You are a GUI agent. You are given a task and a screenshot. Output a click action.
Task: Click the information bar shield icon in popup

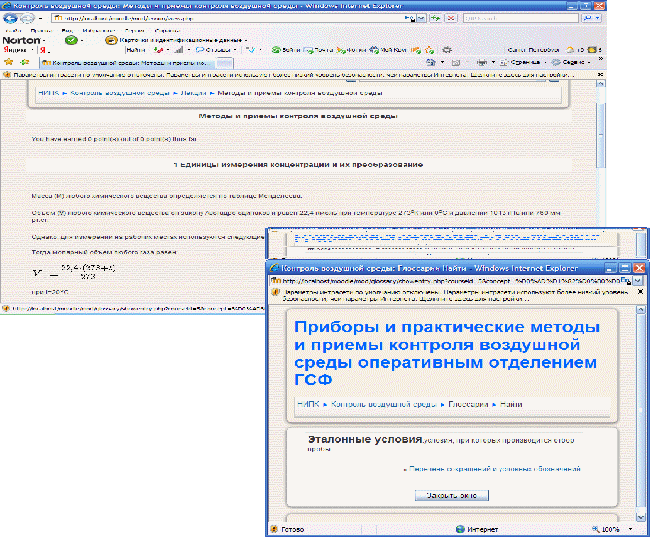pos(275,292)
